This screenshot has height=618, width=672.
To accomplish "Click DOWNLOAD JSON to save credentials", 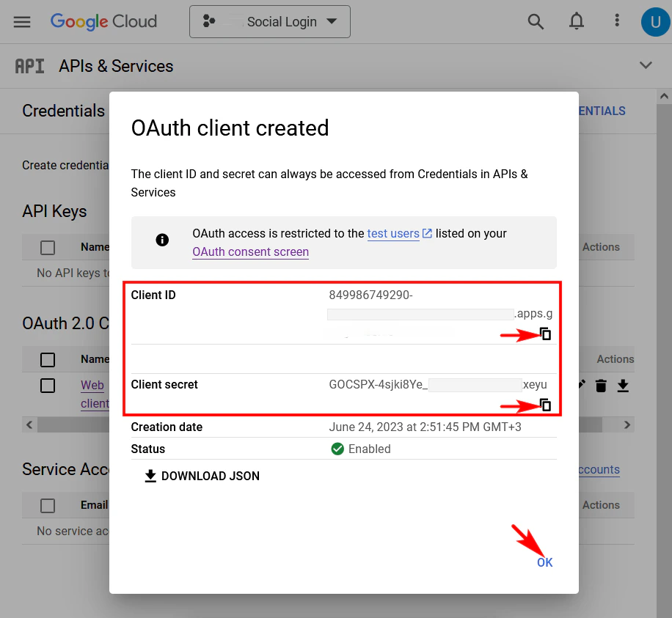I will tap(201, 476).
